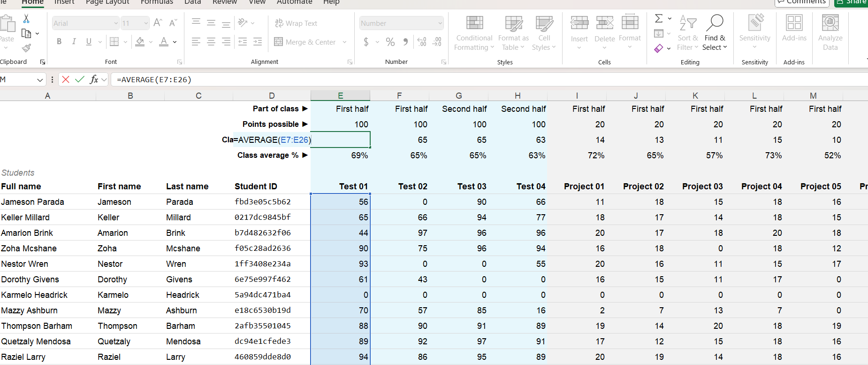
Task: Click the AutoSum sigma icon
Action: click(659, 18)
